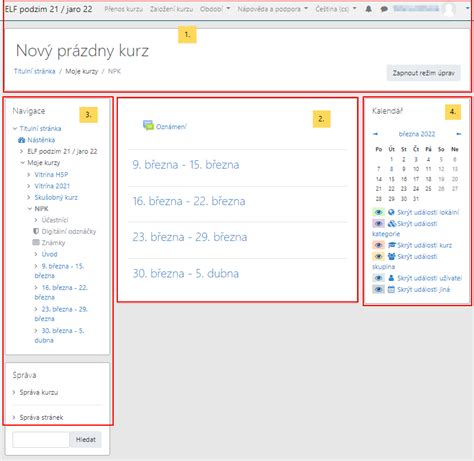Open Nápověda a podpora menu
Viewport: 474px width, 461px height.
272,9
